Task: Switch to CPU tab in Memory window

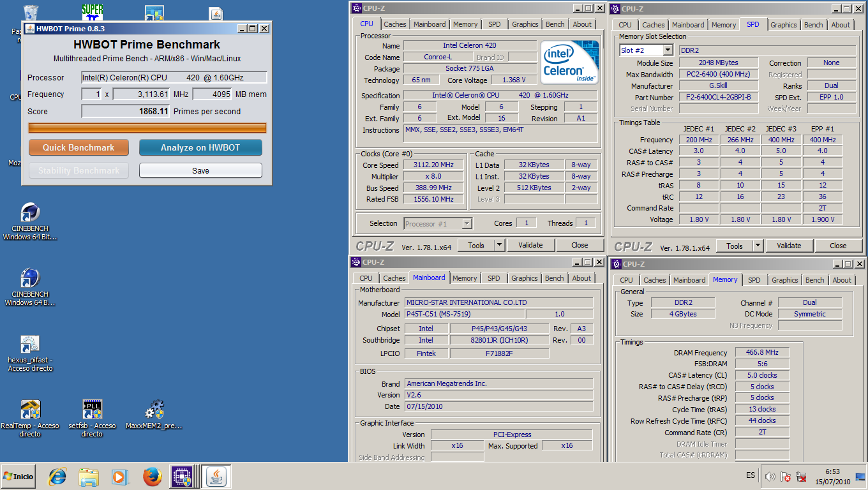Action: pyautogui.click(x=627, y=280)
